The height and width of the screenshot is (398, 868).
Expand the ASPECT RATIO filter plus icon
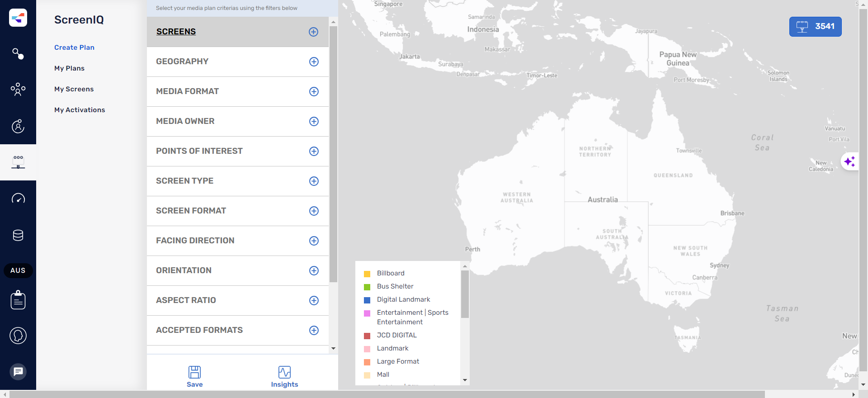click(x=314, y=300)
